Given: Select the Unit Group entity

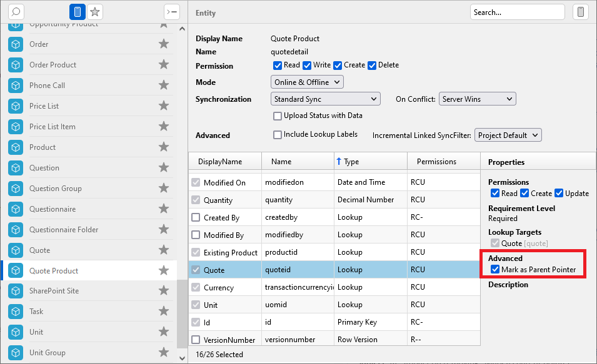Looking at the screenshot, I should pyautogui.click(x=48, y=353).
